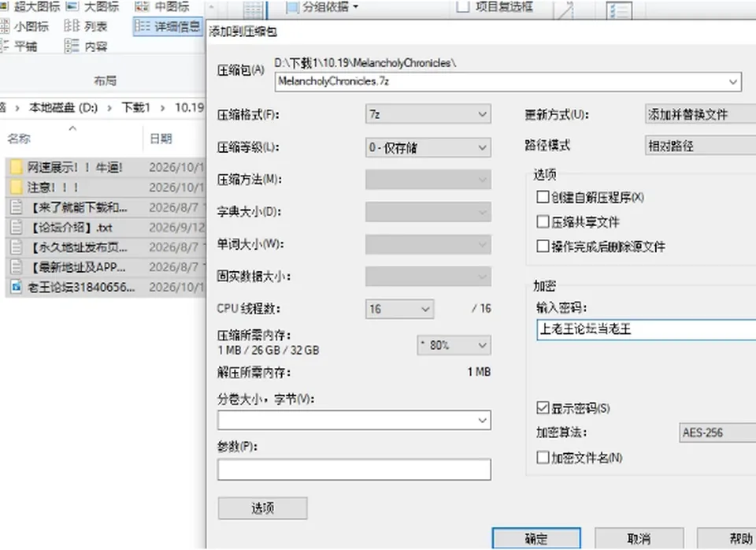The width and height of the screenshot is (756, 550).
Task: Click the folder icon of 网速展示！！牛逼!
Action: pos(17,167)
